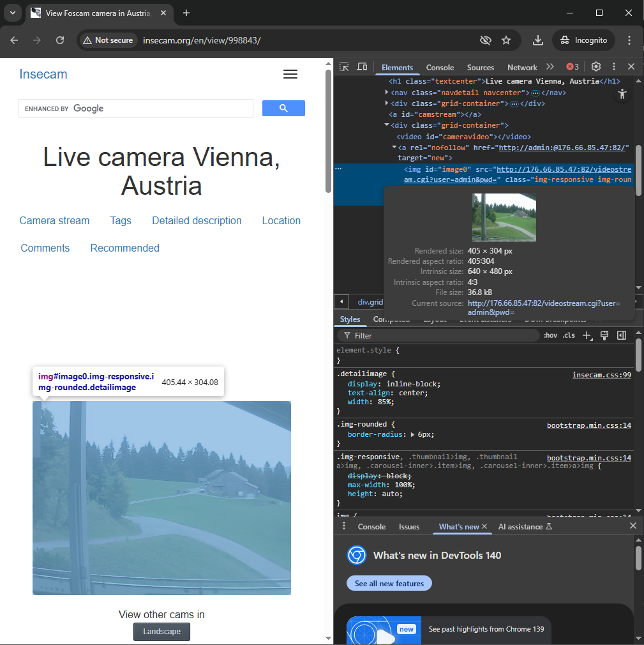
Task: Click the red 3 errors badge
Action: tap(572, 66)
